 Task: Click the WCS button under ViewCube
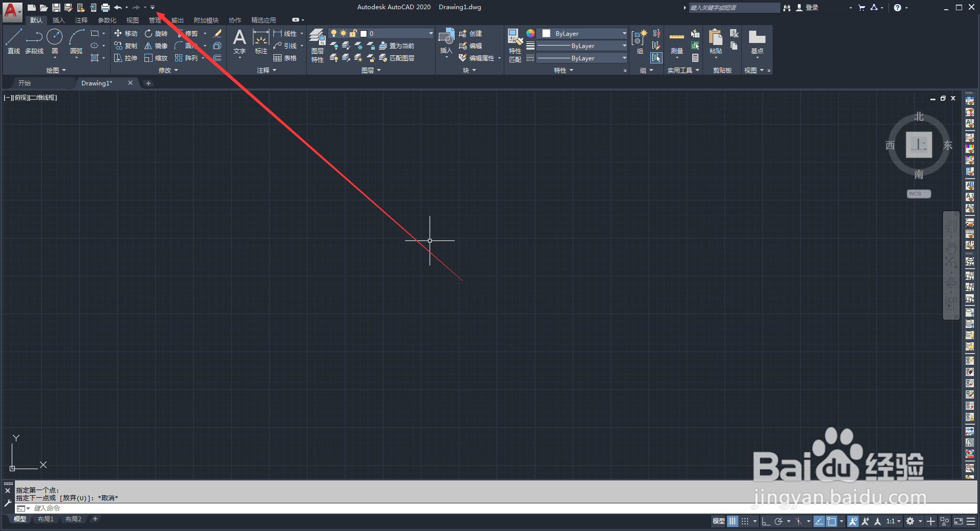point(919,194)
